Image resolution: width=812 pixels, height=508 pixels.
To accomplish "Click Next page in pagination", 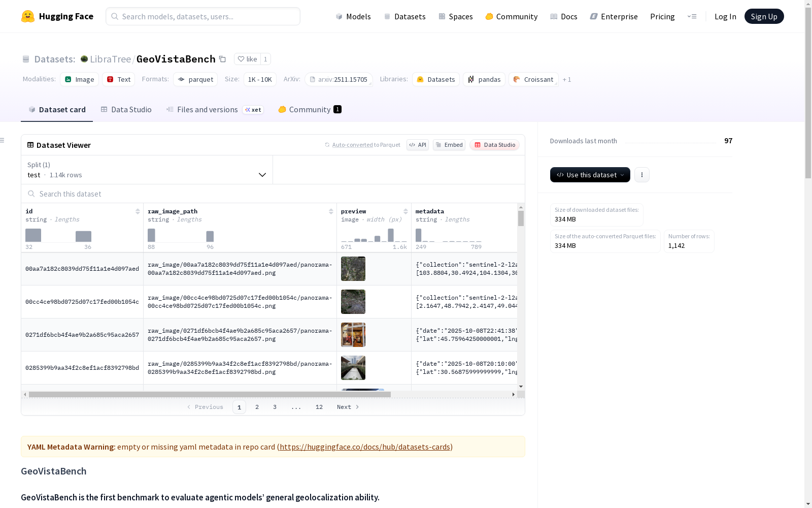I will point(348,407).
